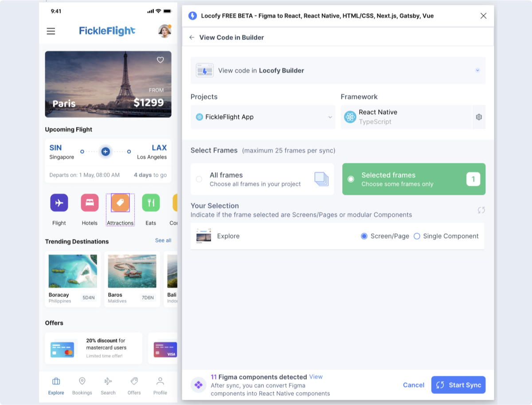Select the All frames option
532x405 pixels.
(262, 179)
